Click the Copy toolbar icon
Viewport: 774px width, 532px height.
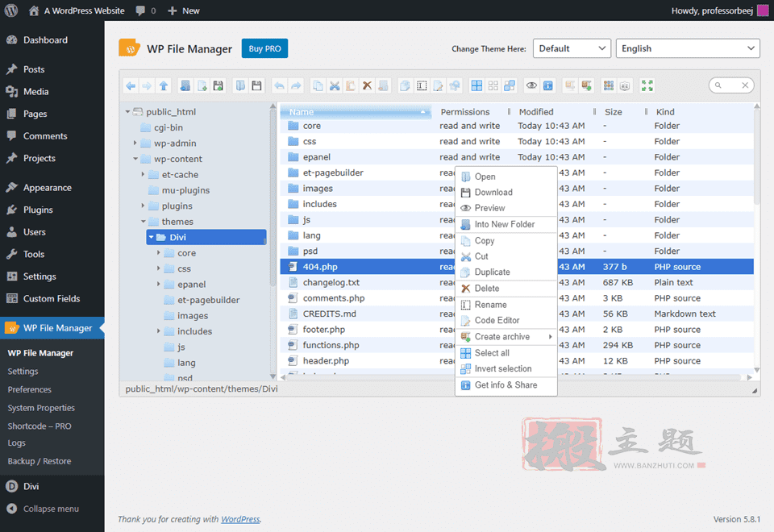click(318, 86)
